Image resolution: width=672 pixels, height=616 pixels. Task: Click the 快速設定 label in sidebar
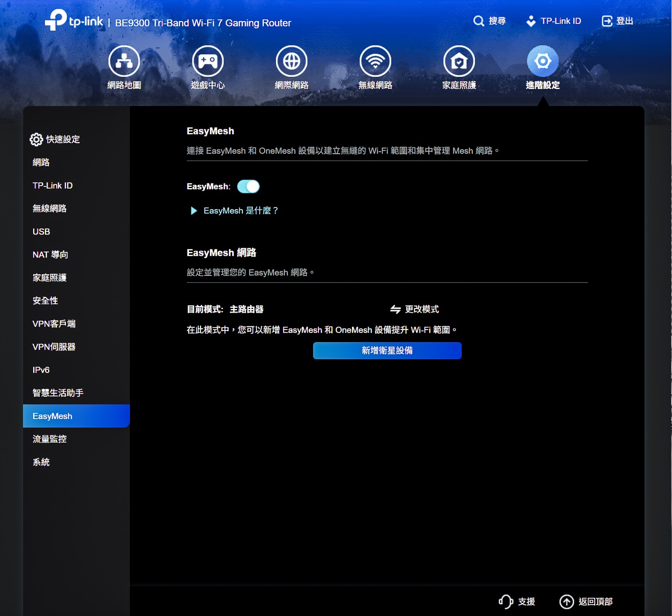[x=63, y=139]
